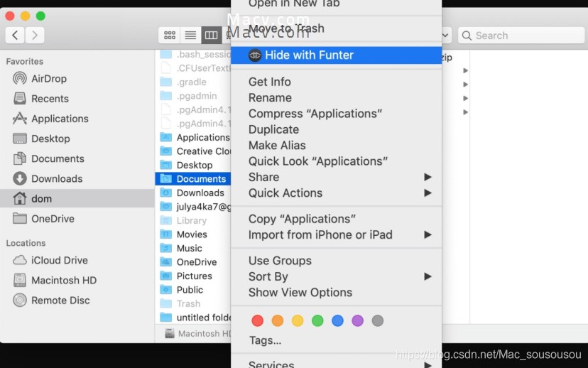
Task: Select the .pgadmin hidden folder
Action: point(193,96)
